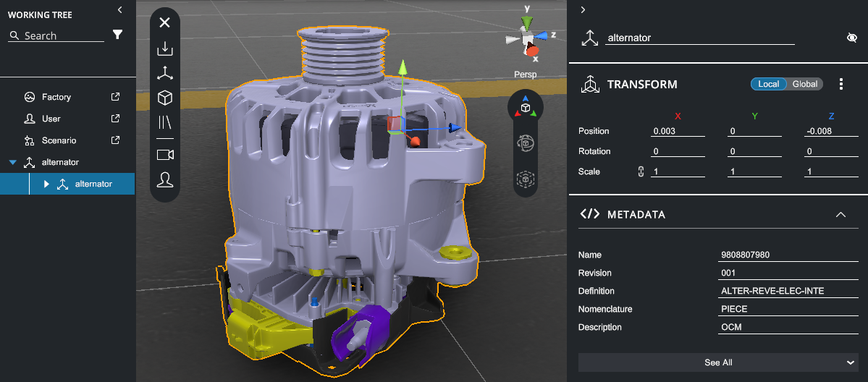Switch transform mode to Global

805,85
